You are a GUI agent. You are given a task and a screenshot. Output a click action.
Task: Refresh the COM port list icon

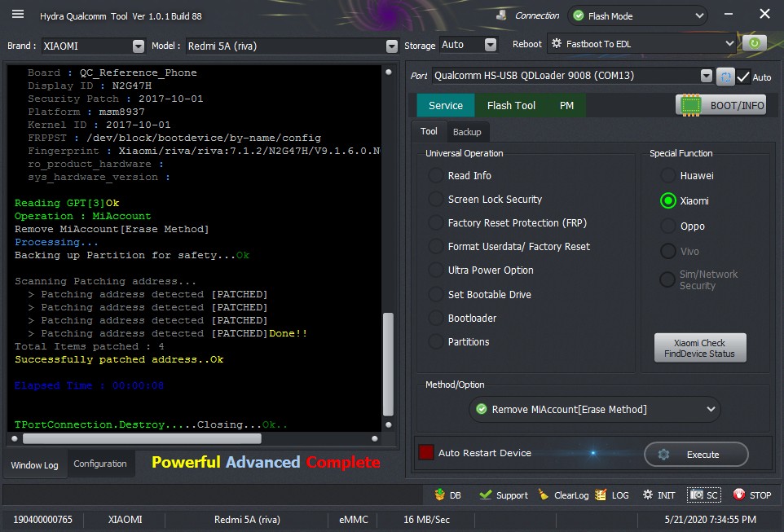click(x=725, y=77)
